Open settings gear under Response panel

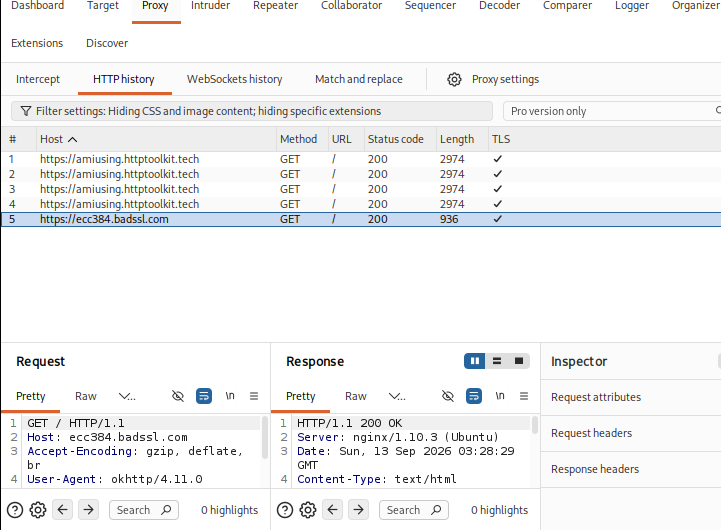(x=308, y=510)
